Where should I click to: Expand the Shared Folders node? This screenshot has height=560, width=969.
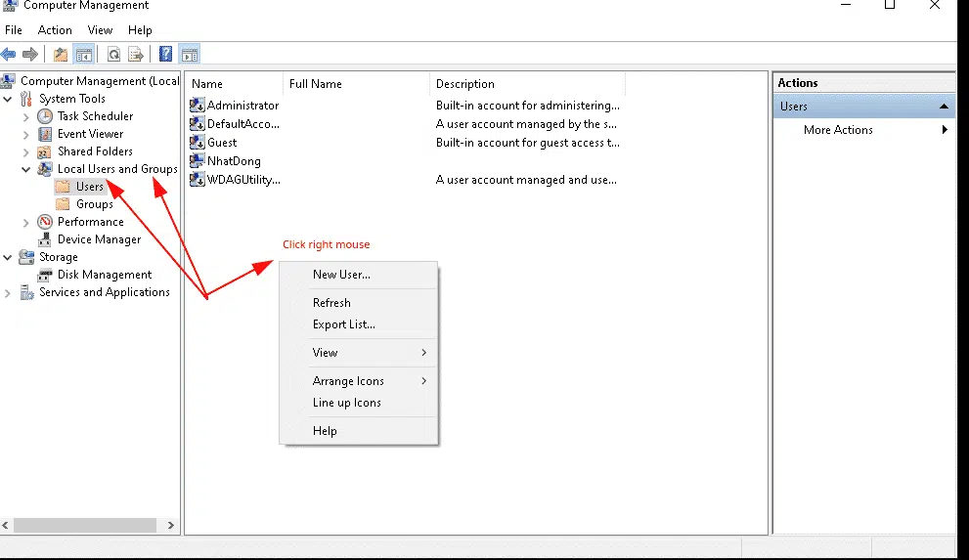26,151
